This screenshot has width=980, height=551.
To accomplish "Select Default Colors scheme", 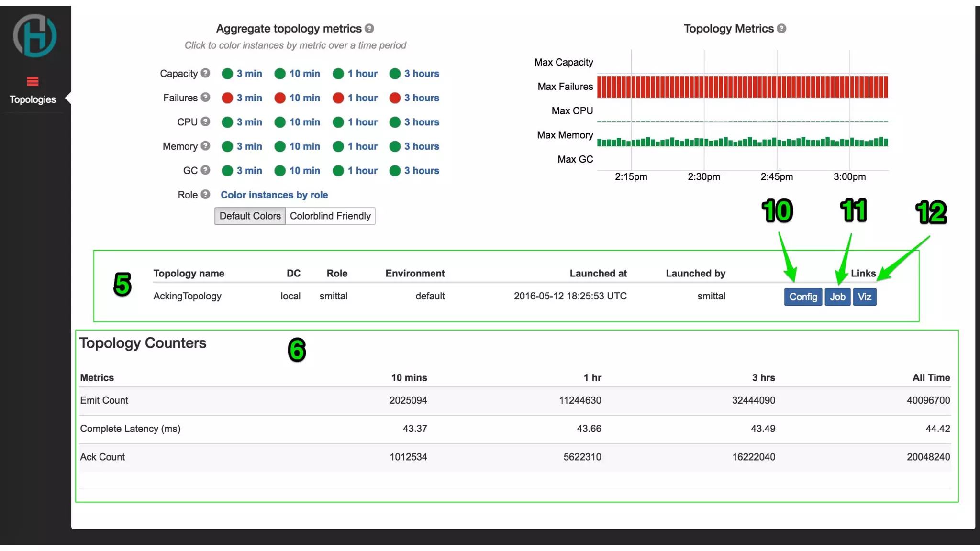I will click(x=250, y=216).
